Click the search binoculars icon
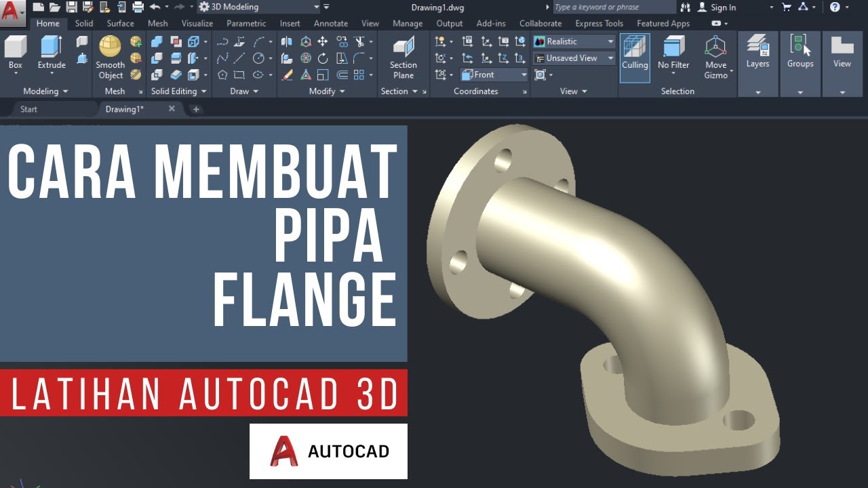This screenshot has width=868, height=488. pyautogui.click(x=685, y=7)
